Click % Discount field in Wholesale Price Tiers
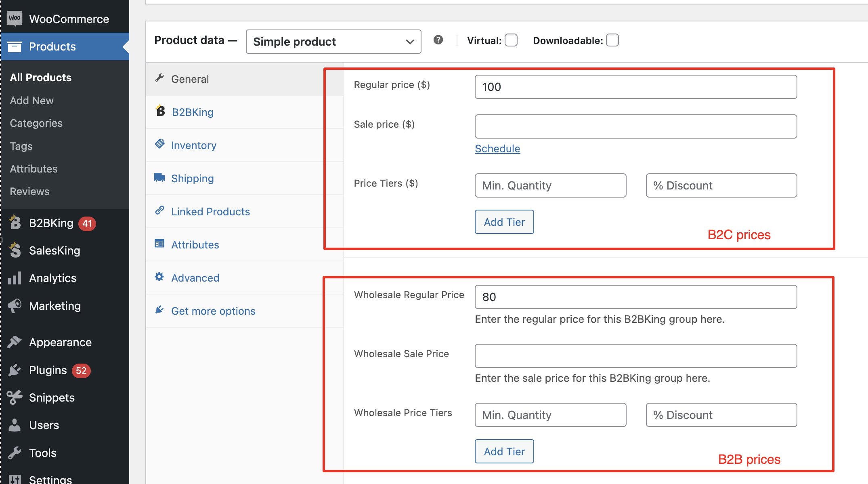This screenshot has height=484, width=868. [721, 415]
